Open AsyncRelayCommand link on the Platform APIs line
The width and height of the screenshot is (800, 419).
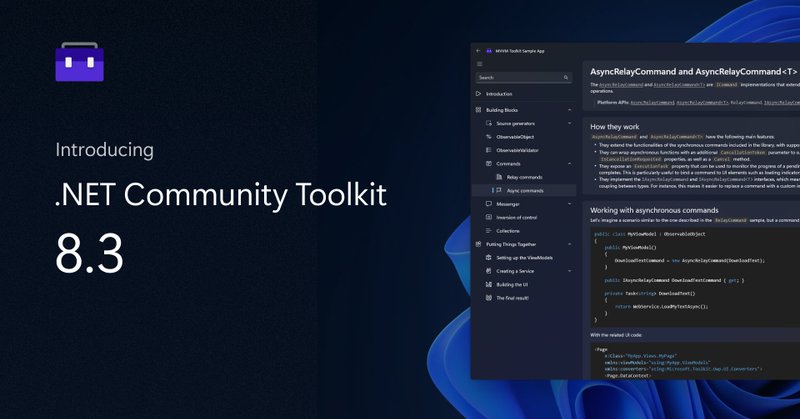pos(653,103)
